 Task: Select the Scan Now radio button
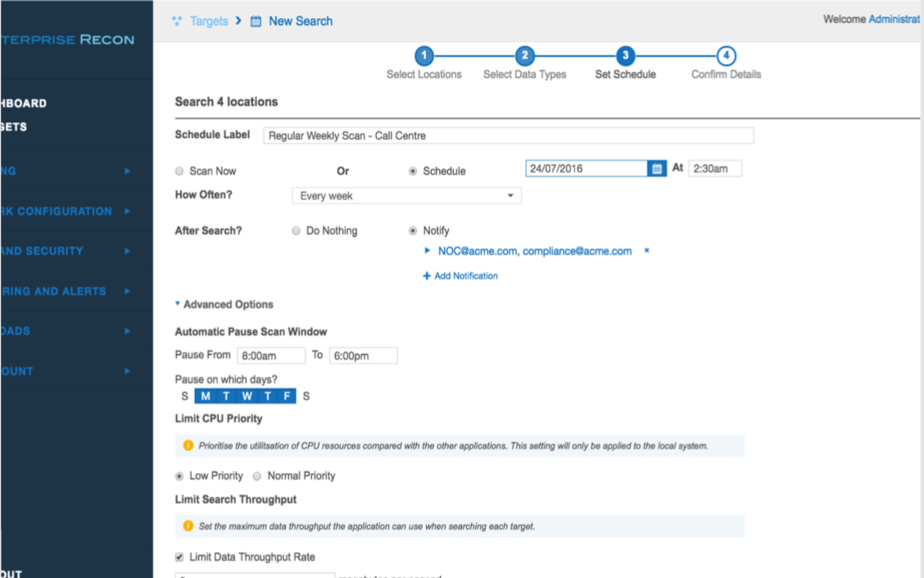pos(179,171)
